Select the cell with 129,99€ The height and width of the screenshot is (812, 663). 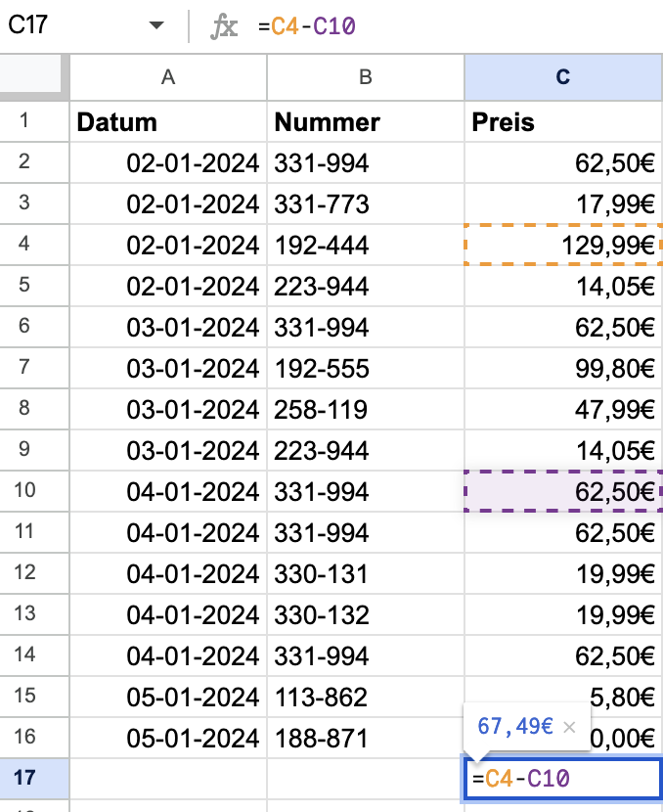coord(563,245)
